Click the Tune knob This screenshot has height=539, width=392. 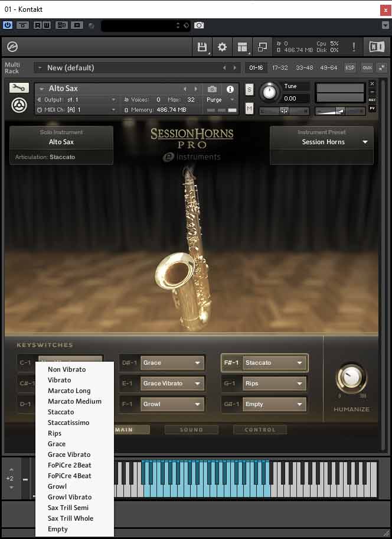click(x=269, y=92)
